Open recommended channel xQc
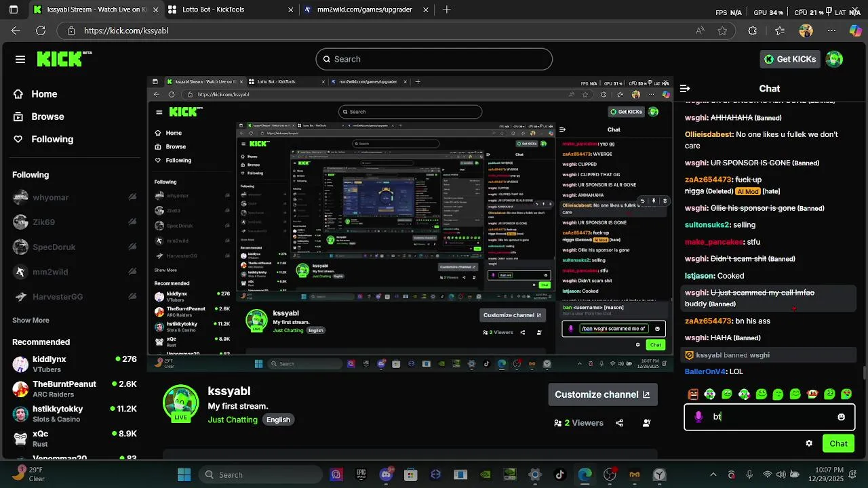Screen dimensions: 868x488 point(75,439)
